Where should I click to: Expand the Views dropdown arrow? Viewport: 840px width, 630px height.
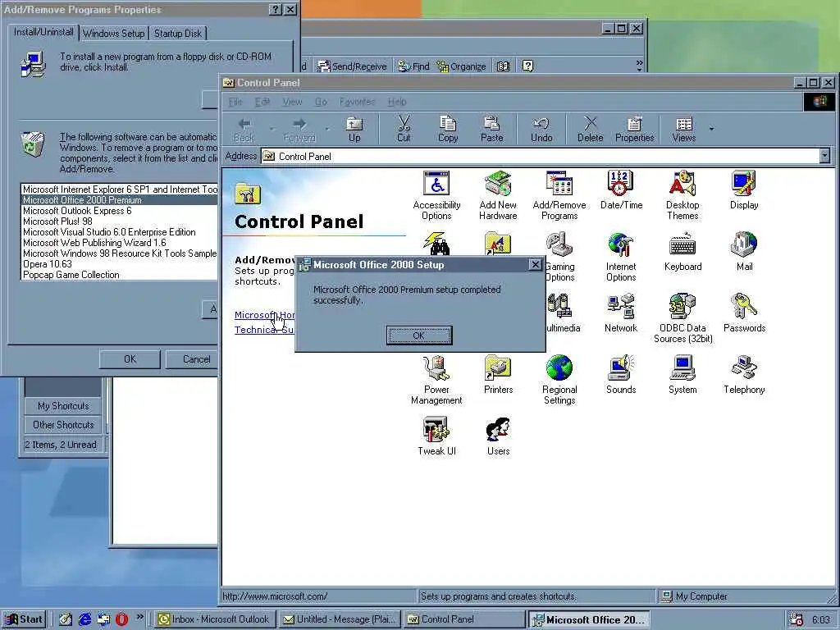tap(711, 129)
